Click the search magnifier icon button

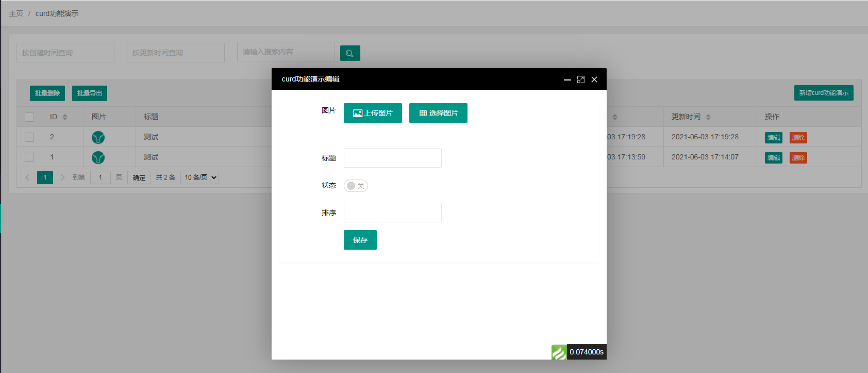[350, 53]
